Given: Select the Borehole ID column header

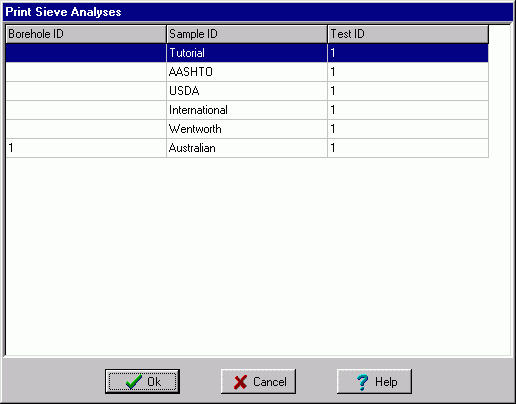Looking at the screenshot, I should [x=86, y=34].
